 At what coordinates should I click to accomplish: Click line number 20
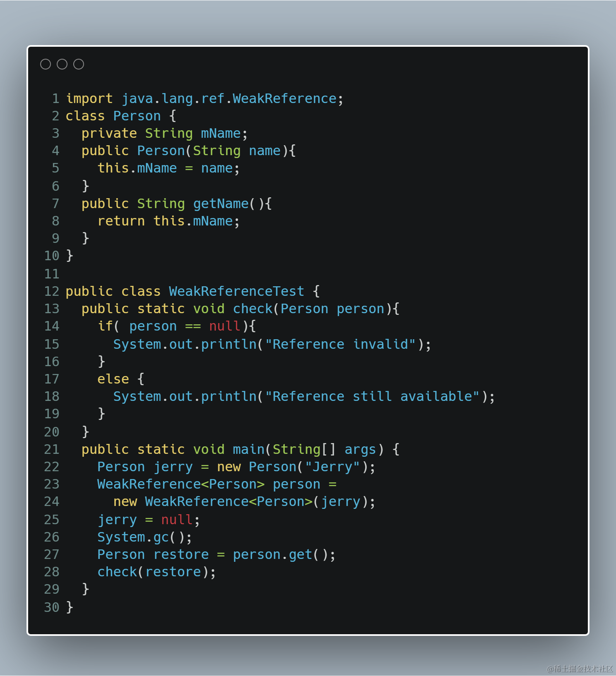click(52, 432)
